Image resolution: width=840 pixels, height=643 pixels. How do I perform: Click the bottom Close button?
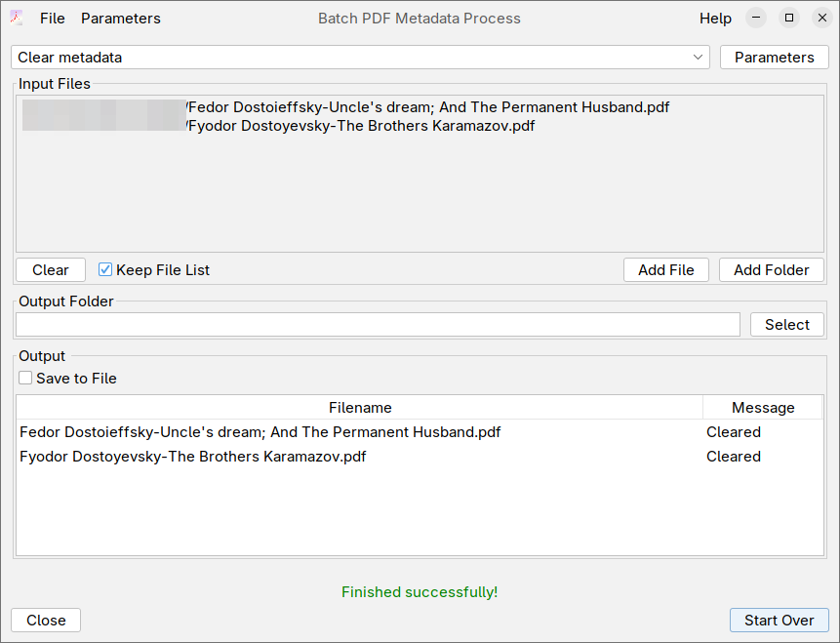pos(46,621)
